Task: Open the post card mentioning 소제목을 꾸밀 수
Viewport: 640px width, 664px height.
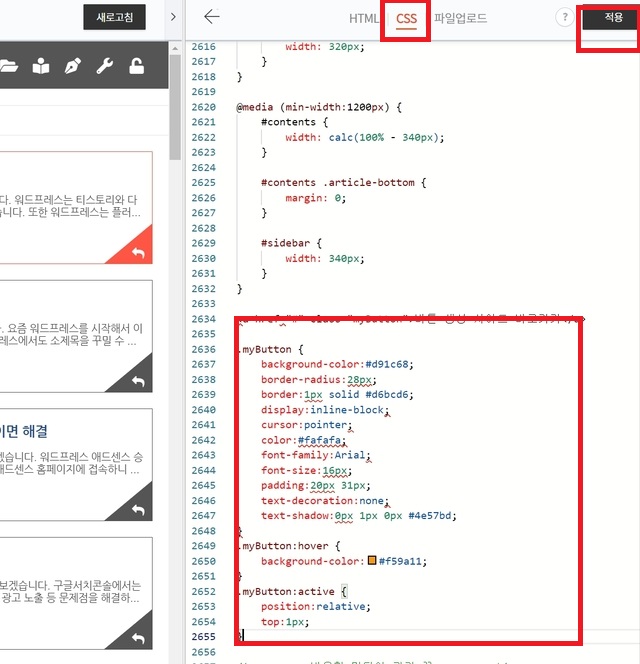Action: coord(76,336)
